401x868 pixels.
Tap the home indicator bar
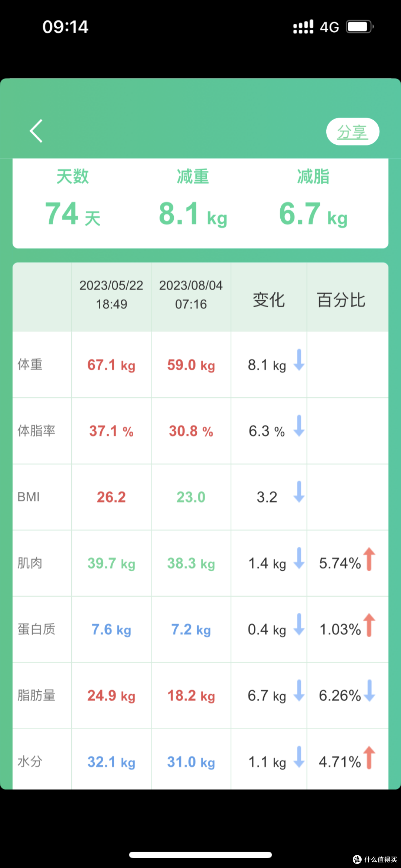click(x=200, y=855)
